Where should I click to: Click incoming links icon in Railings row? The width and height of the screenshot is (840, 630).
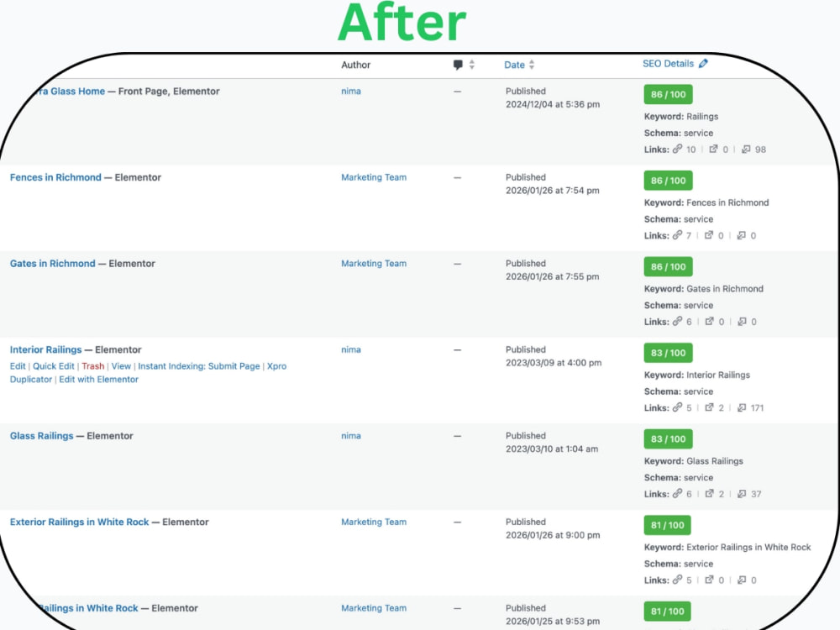coord(746,149)
